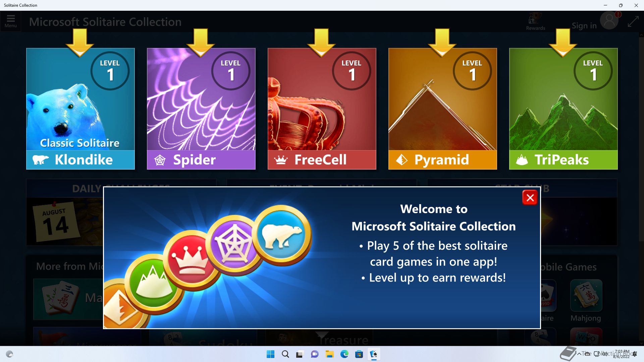Open the August 14 Daily Challenges calendar
Screen dimensions: 644x362
pyautogui.click(x=56, y=222)
